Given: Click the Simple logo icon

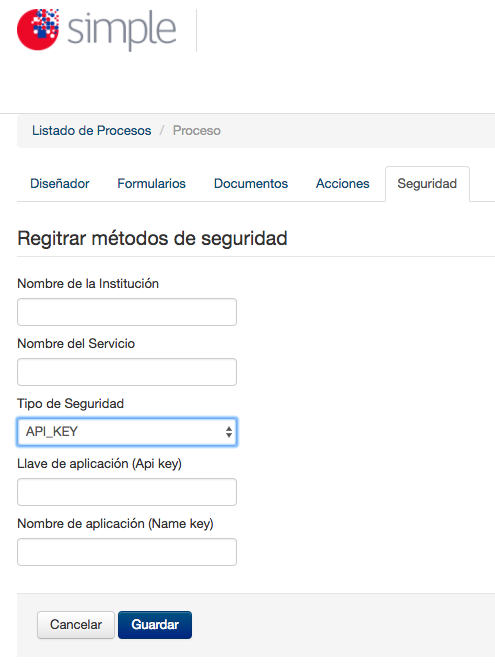Looking at the screenshot, I should 38,29.
